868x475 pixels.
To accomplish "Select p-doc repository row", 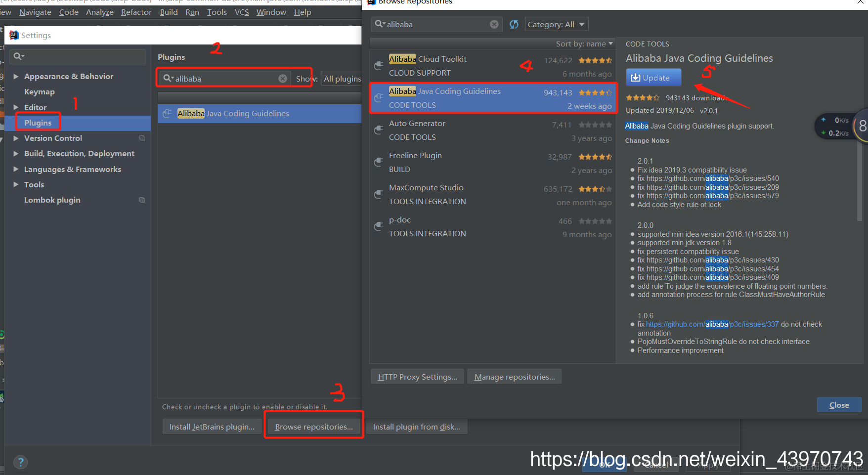I will tap(493, 226).
